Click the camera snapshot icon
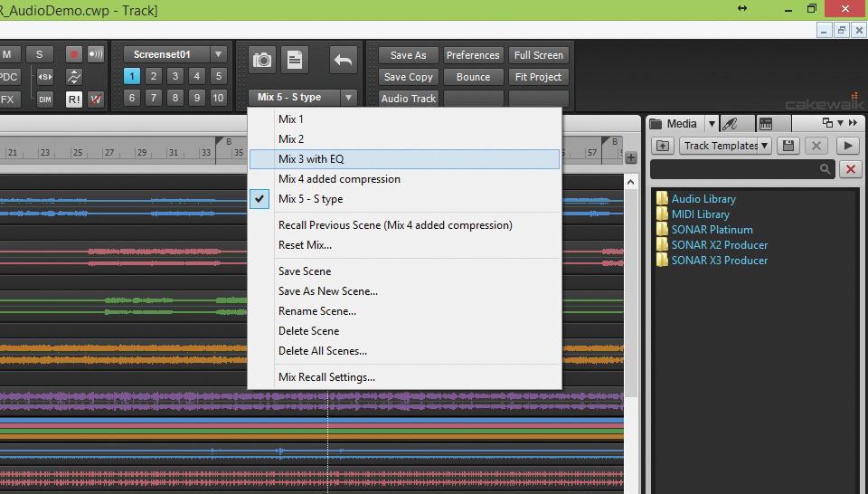 click(262, 60)
